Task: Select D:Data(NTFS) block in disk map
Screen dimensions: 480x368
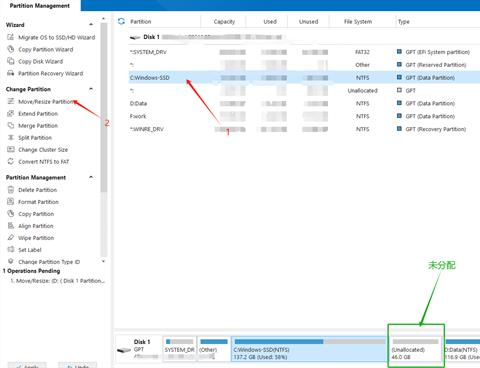Action: 462,349
